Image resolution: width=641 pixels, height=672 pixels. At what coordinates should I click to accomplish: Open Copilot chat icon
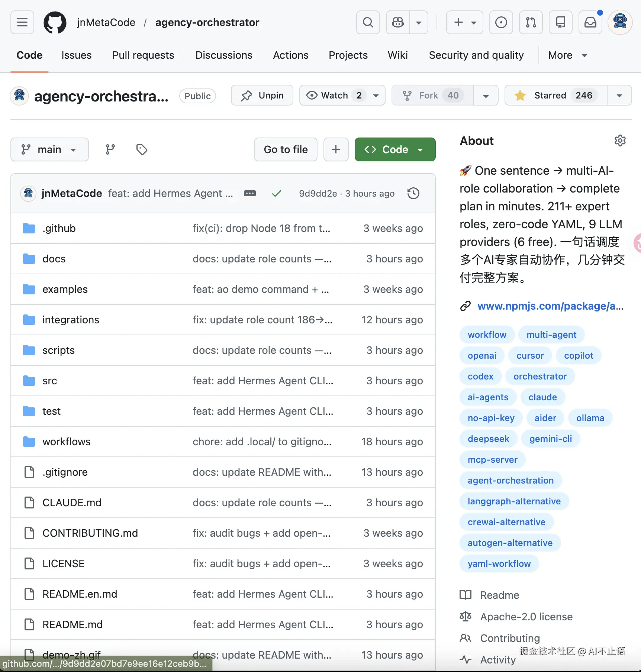(398, 22)
